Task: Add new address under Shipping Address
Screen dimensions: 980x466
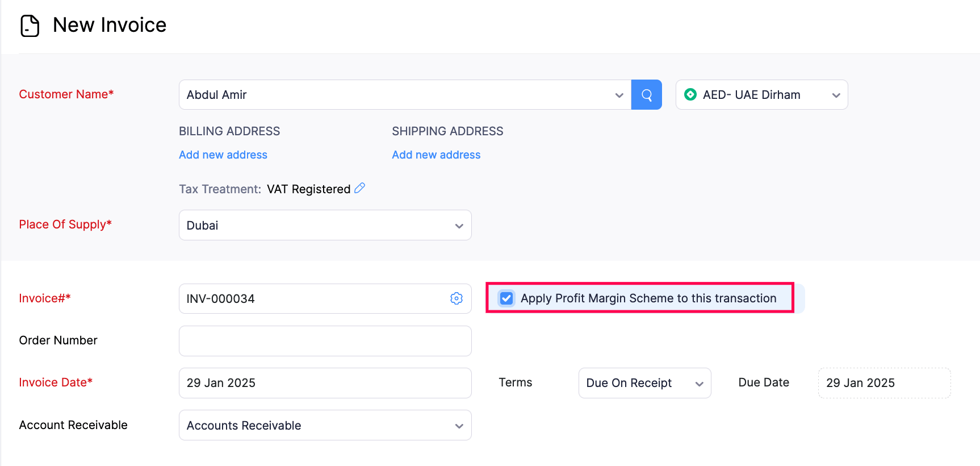Action: [x=436, y=155]
